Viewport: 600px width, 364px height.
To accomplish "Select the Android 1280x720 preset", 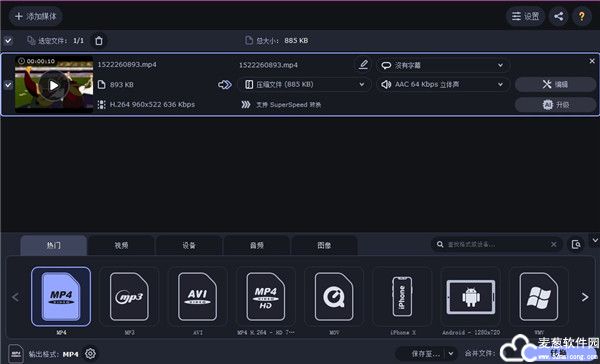I will (471, 297).
